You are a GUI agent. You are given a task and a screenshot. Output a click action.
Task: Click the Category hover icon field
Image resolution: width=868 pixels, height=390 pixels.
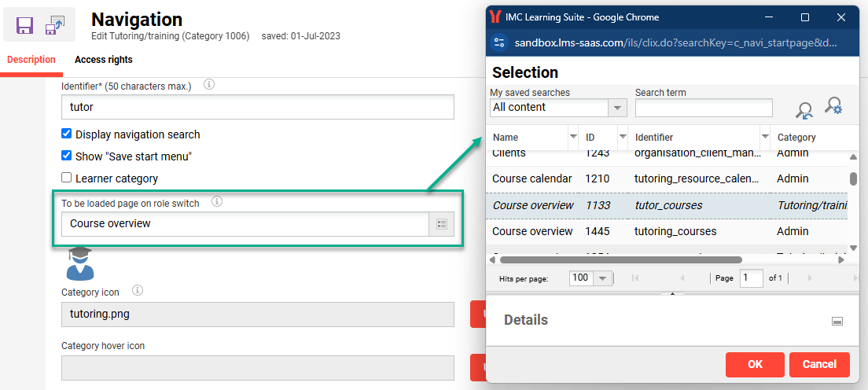pos(257,368)
